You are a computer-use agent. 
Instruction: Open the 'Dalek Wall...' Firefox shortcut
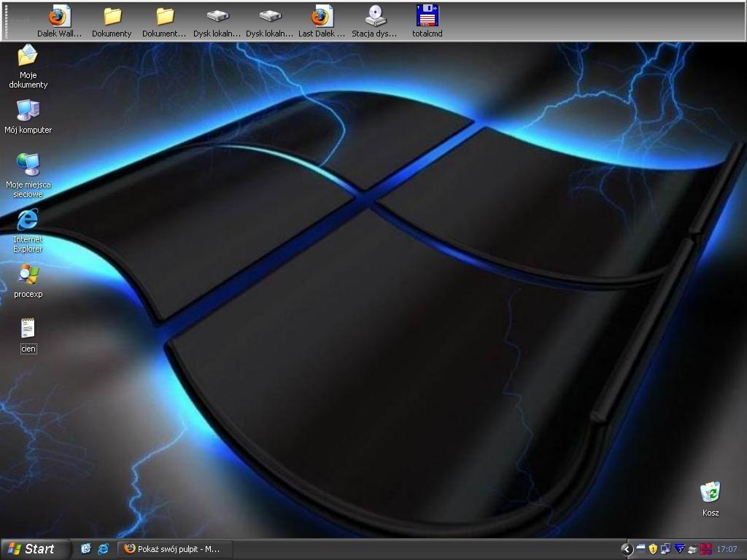(x=59, y=21)
